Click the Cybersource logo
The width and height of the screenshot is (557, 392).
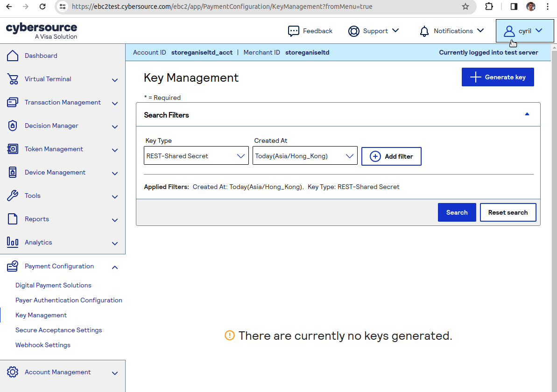pyautogui.click(x=42, y=31)
